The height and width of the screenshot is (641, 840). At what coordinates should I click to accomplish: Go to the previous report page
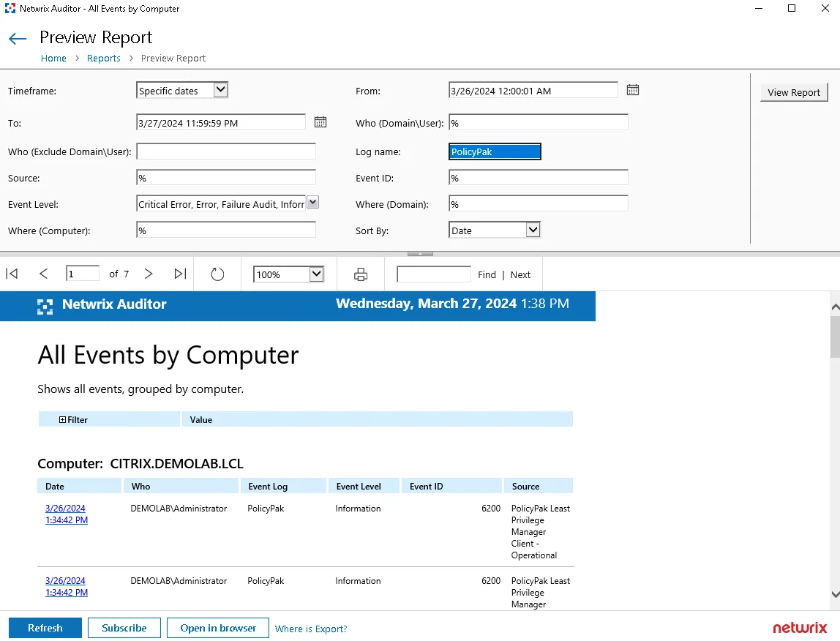pos(43,274)
